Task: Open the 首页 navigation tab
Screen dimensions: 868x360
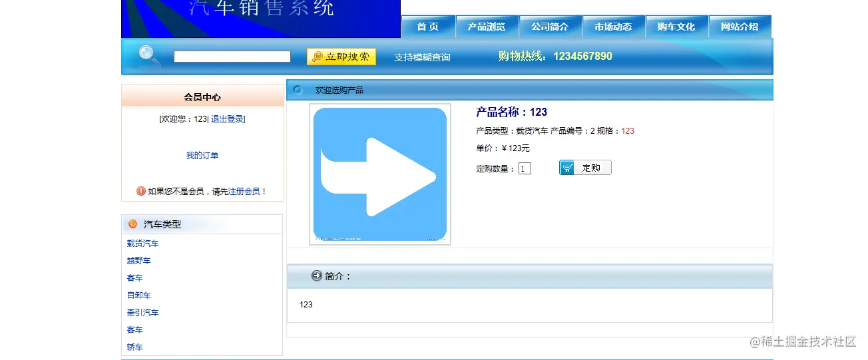Action: click(x=428, y=27)
